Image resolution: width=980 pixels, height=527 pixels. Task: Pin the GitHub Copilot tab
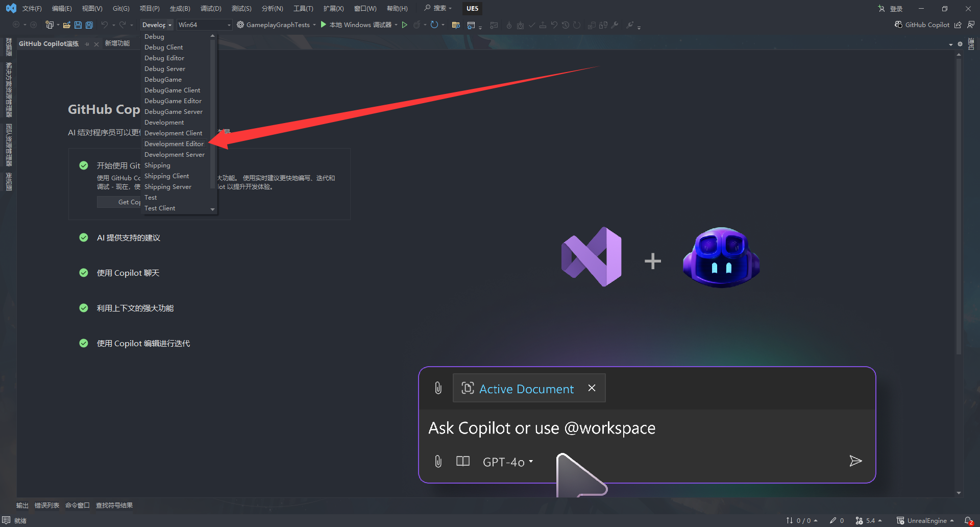[87, 44]
